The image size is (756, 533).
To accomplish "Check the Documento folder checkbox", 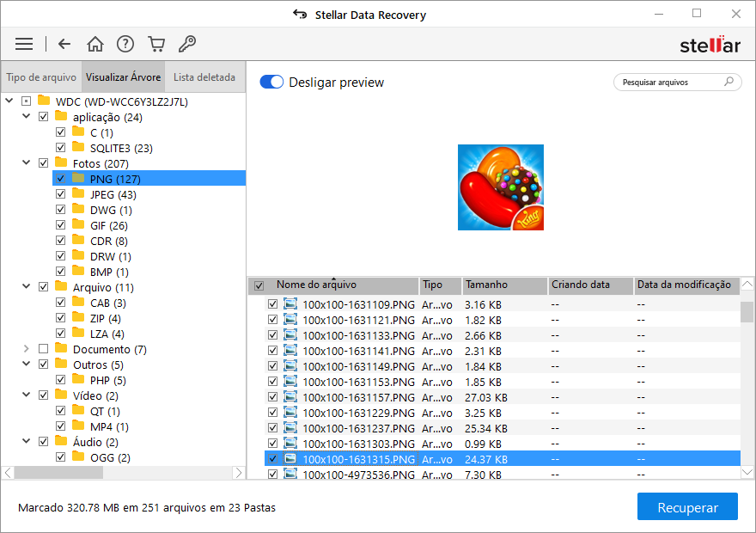I will 44,349.
